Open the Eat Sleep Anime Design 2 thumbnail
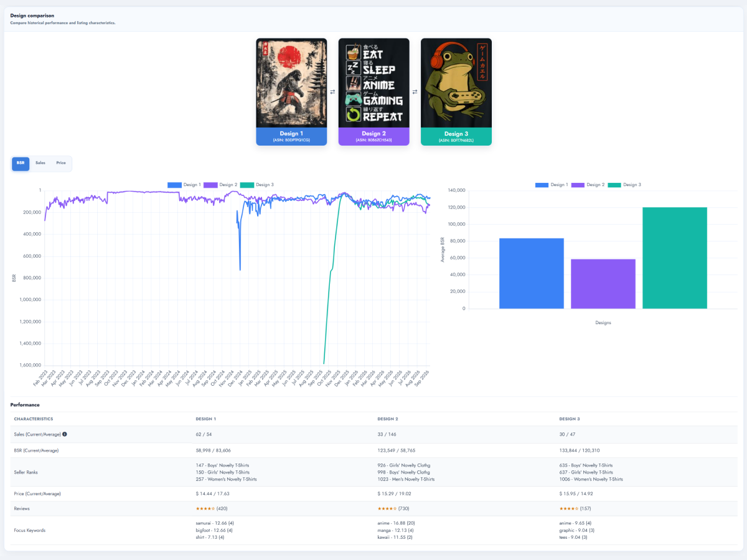Viewport: 747px width, 560px height. [x=374, y=83]
